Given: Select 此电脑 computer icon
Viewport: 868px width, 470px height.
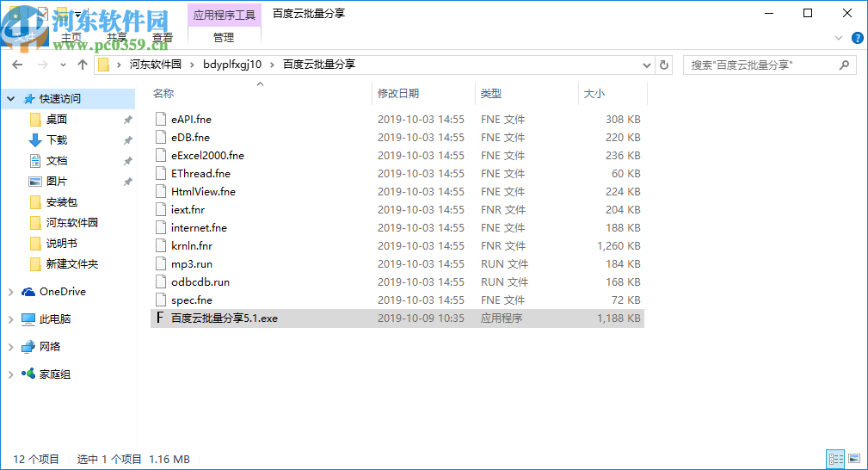Looking at the screenshot, I should [x=28, y=319].
